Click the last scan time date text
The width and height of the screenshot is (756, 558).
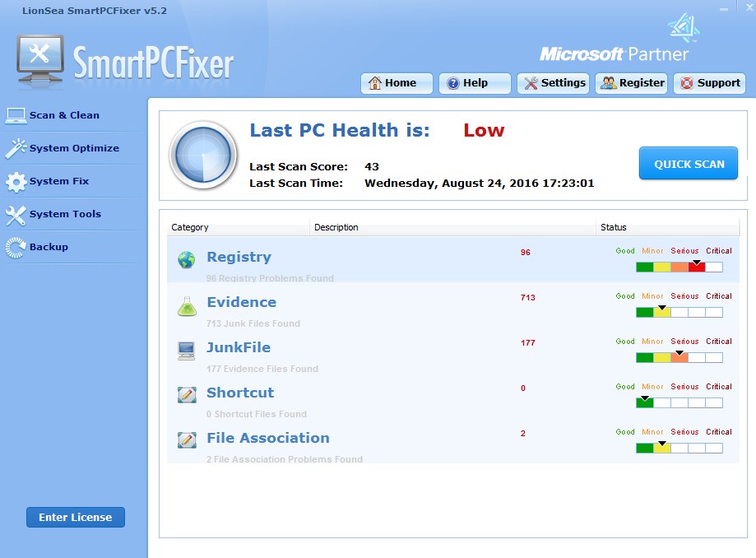coord(480,184)
